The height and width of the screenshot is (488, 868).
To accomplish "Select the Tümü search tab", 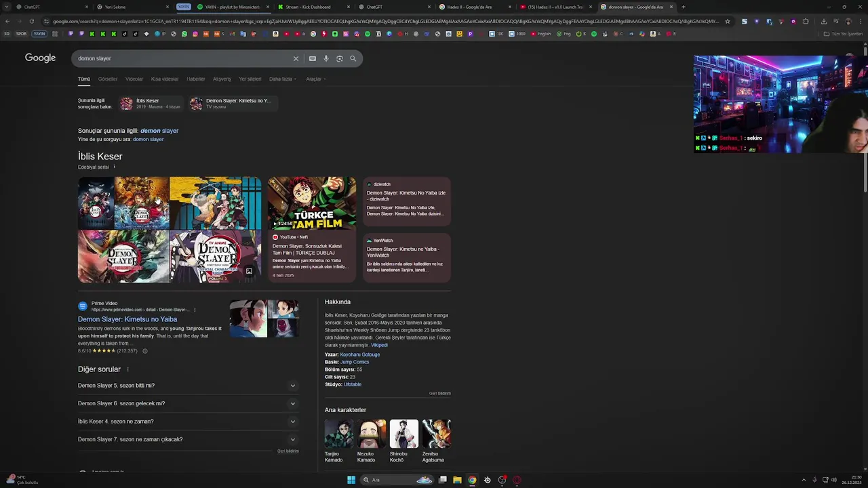I will tap(84, 79).
